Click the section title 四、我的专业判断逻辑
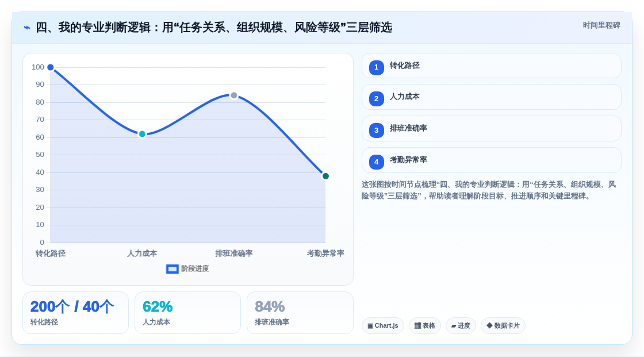644x357 pixels. (213, 28)
